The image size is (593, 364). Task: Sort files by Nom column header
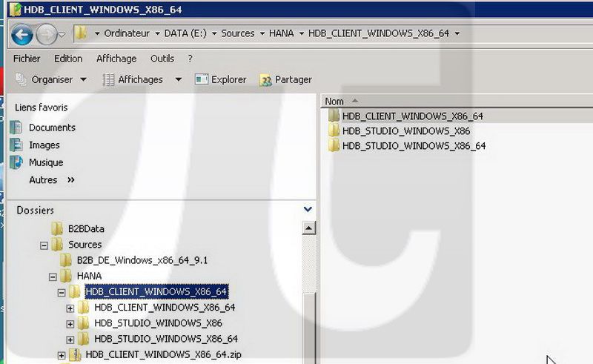point(334,102)
